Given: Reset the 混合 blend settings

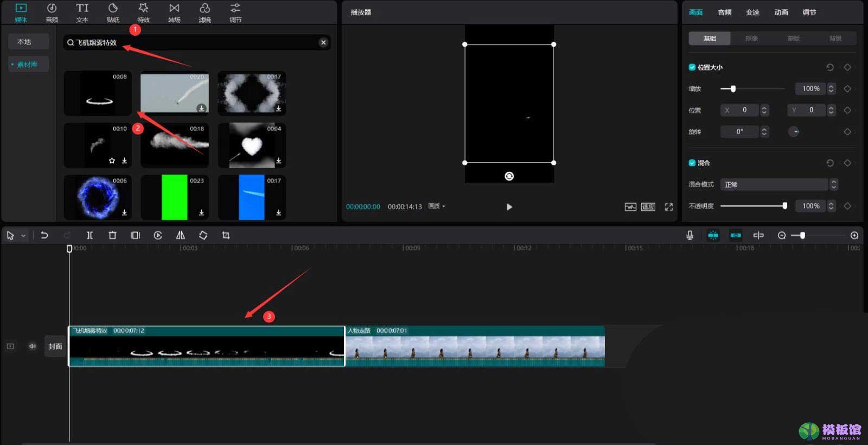Looking at the screenshot, I should (x=830, y=163).
